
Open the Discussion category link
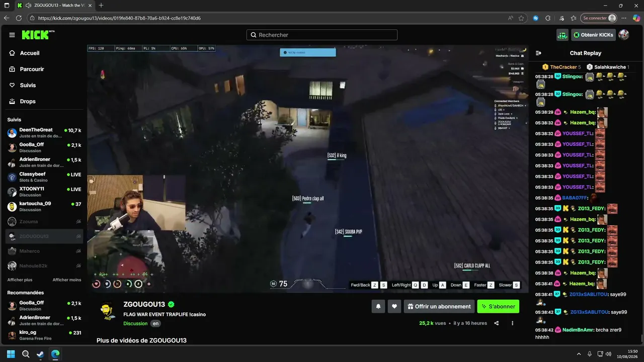tap(135, 324)
